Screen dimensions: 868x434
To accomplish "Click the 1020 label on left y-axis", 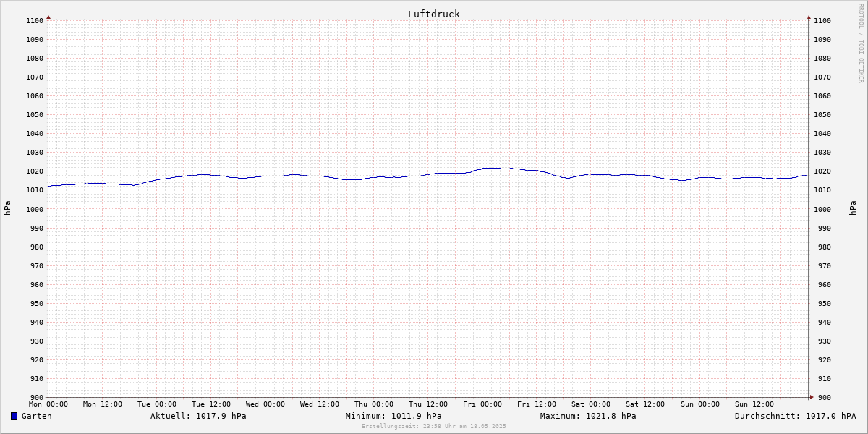I will pyautogui.click(x=35, y=171).
